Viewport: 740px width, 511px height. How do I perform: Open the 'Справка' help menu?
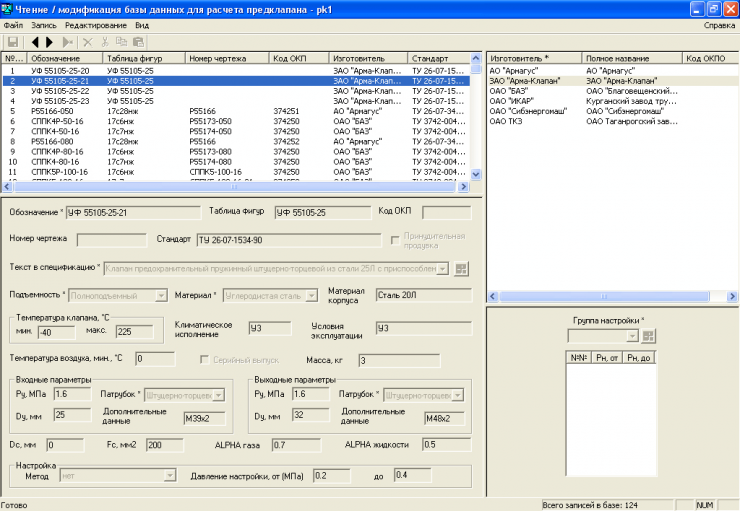[719, 24]
